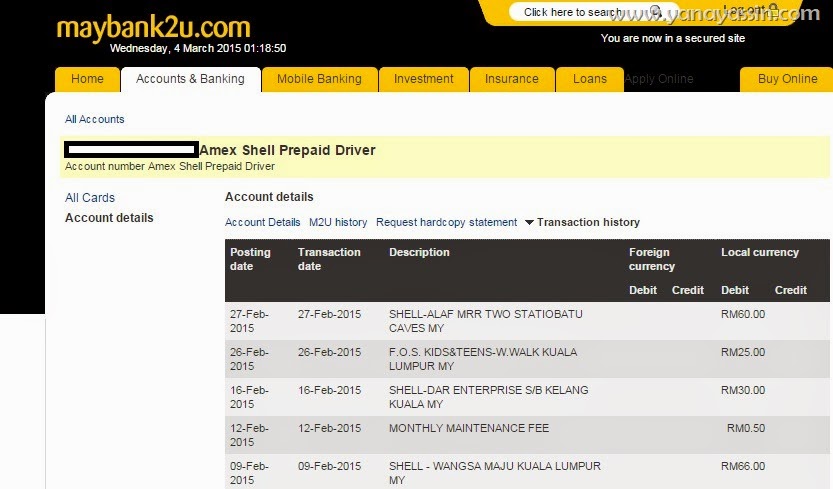Open the M2U history link
Screen dimensions: 833x489
[338, 222]
